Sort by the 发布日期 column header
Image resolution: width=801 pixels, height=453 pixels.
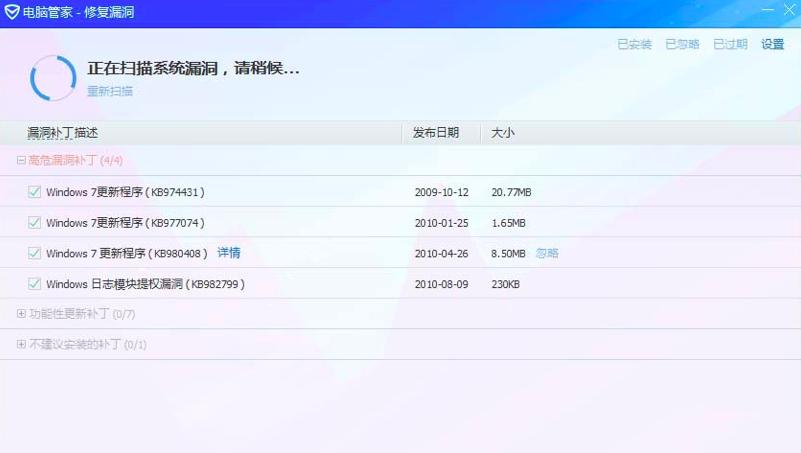tap(436, 133)
